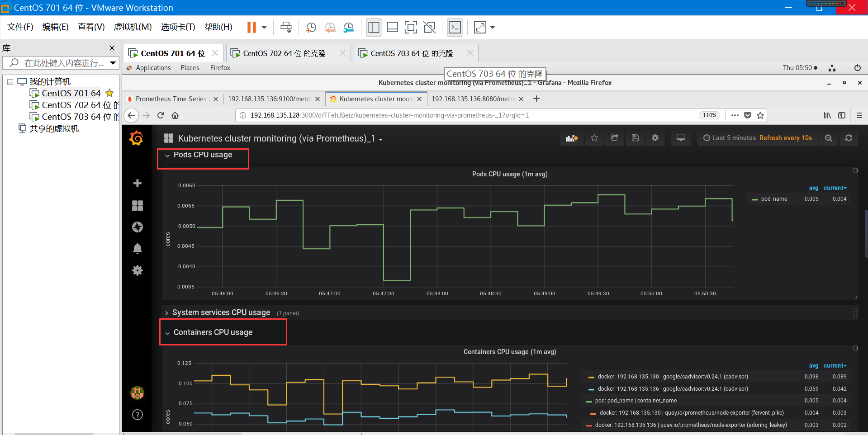Image resolution: width=868 pixels, height=435 pixels.
Task: Click the pod_name legend entry
Action: 774,199
